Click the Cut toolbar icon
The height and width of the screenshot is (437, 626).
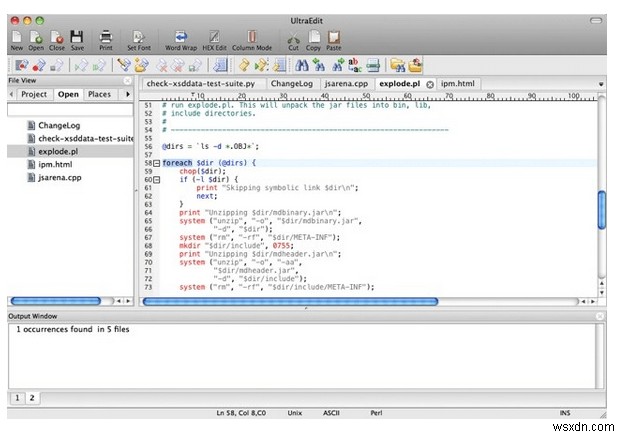pos(293,37)
